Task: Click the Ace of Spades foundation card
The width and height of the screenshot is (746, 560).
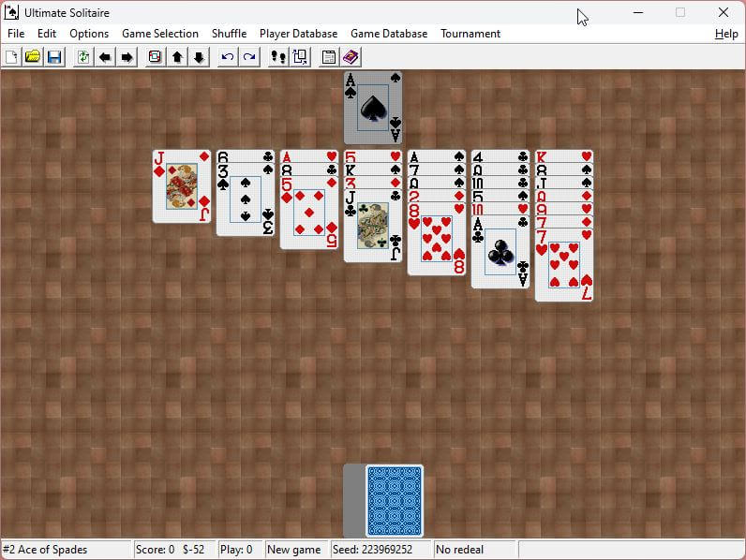Action: (373, 108)
